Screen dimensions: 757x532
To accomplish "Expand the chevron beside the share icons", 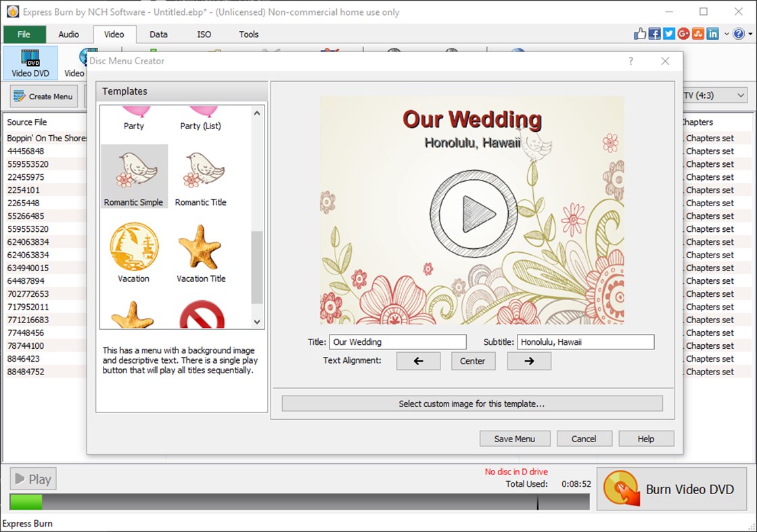I will 725,33.
